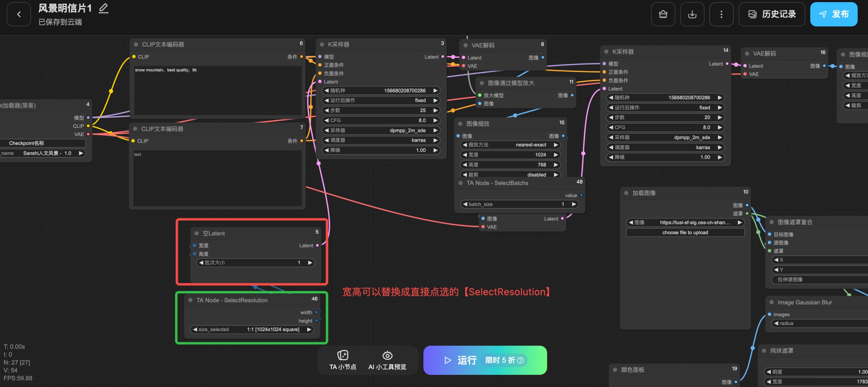
Task: Toggle collapse dot on K采样器 node 3
Action: 322,44
